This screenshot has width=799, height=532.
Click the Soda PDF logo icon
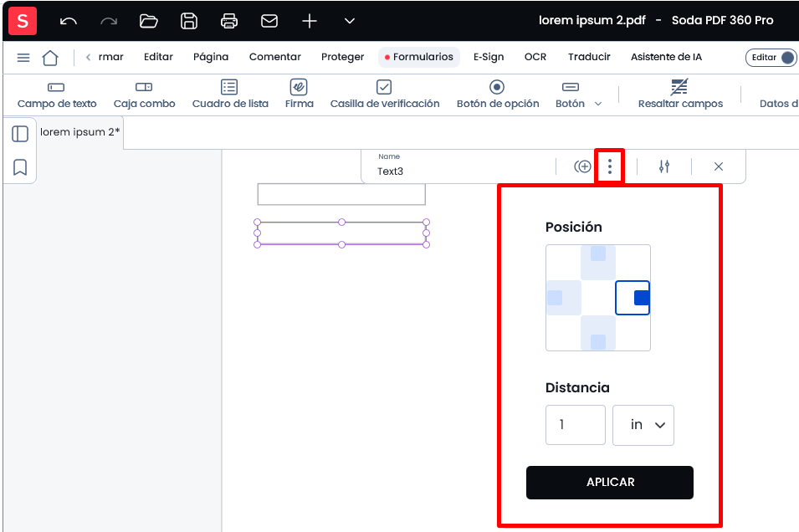tap(23, 21)
